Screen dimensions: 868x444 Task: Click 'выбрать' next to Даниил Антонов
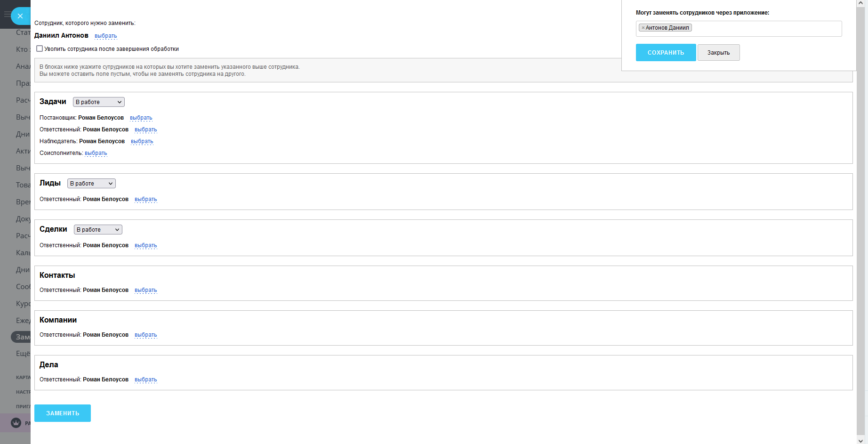(x=106, y=36)
